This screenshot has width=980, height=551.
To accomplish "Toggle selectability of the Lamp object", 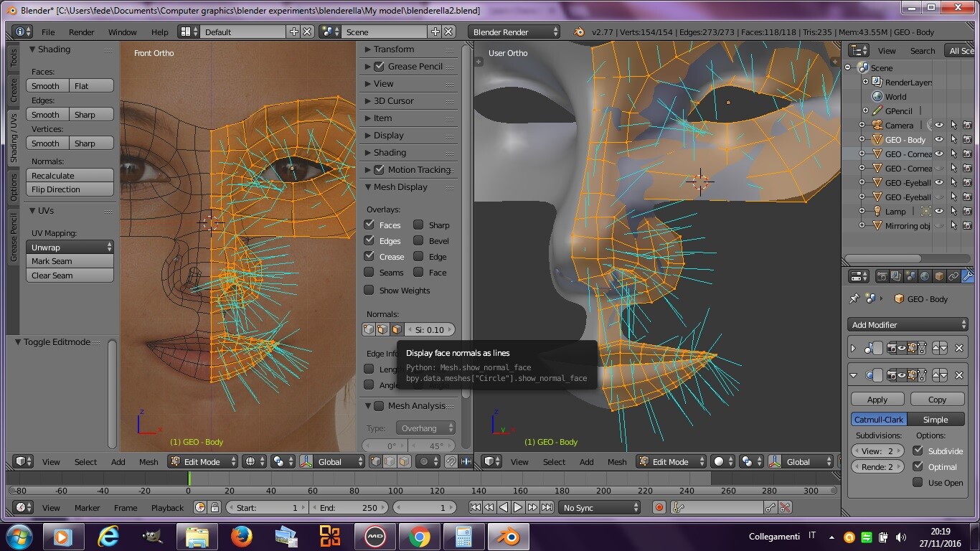I will click(x=953, y=211).
